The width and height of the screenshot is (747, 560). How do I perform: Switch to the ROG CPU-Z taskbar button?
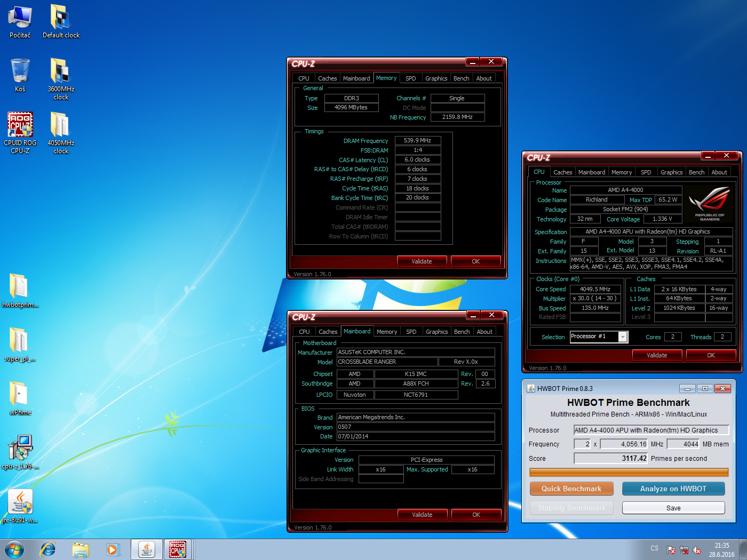click(178, 549)
